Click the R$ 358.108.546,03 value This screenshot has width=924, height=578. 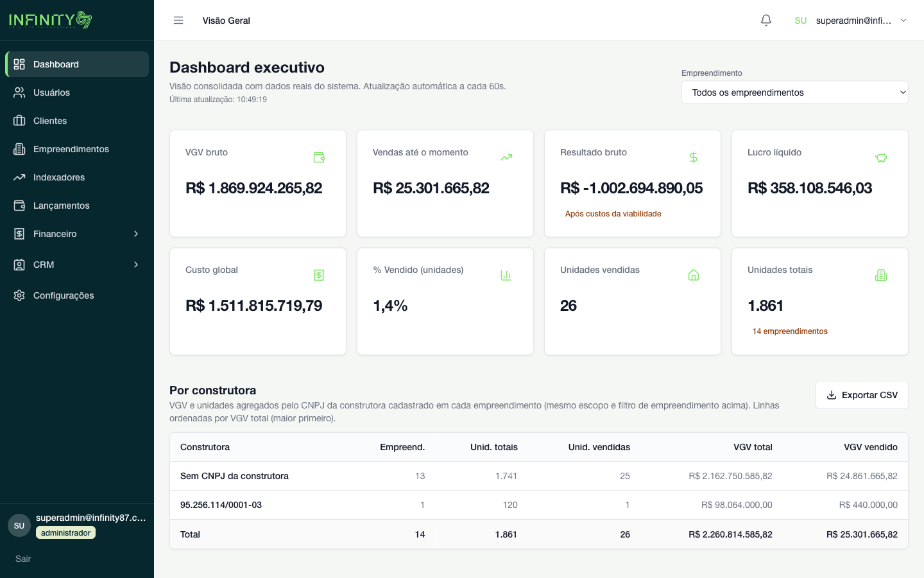810,188
